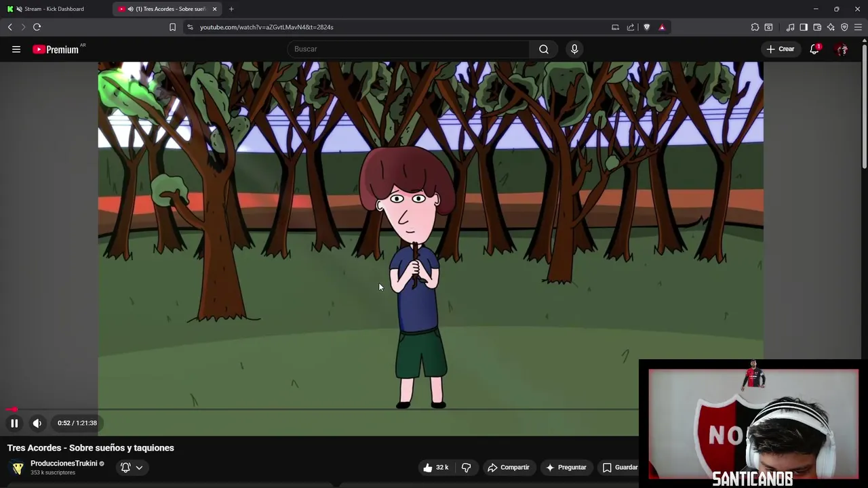868x488 pixels.
Task: Toggle the browser sidebar panel
Action: (804, 27)
